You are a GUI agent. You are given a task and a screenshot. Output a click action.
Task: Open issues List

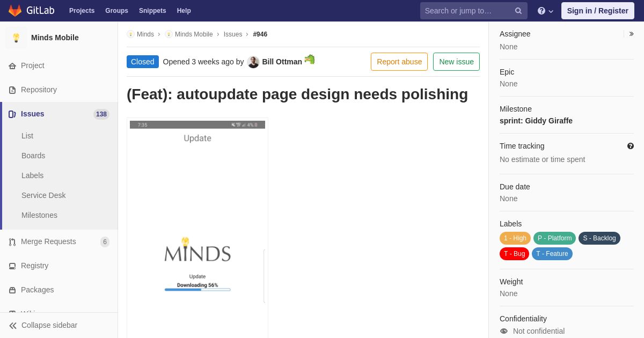pos(27,136)
